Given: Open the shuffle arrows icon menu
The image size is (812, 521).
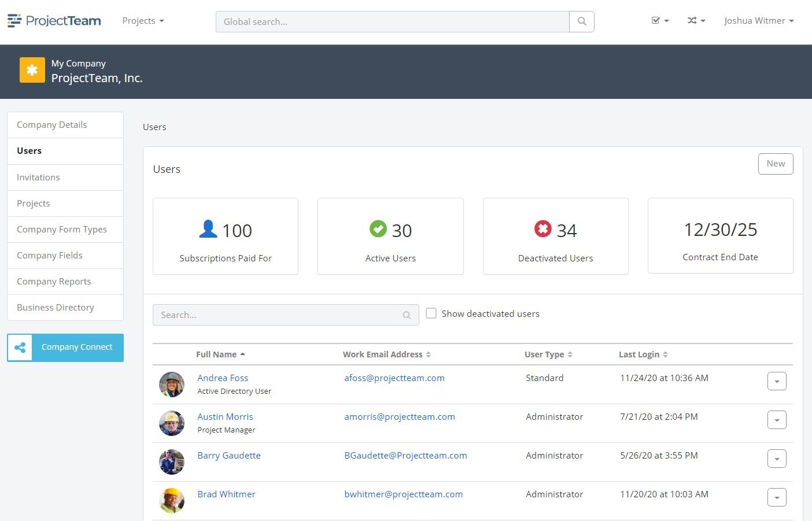Looking at the screenshot, I should point(696,20).
